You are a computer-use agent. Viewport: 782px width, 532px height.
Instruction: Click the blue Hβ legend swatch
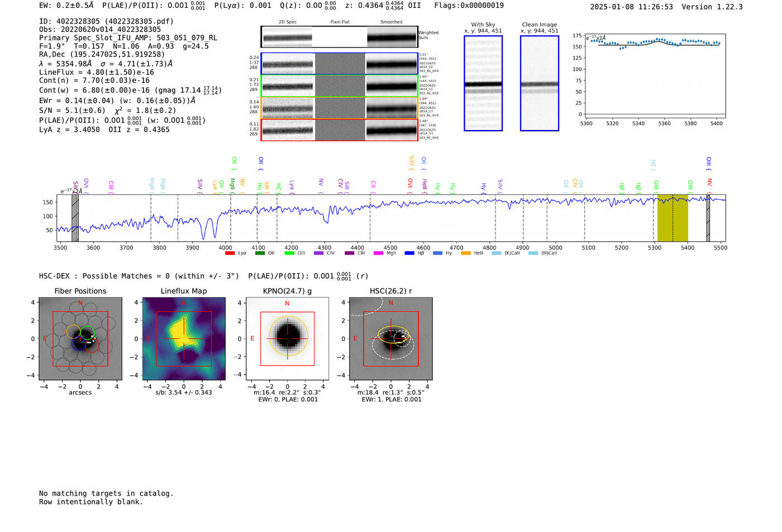pos(409,253)
